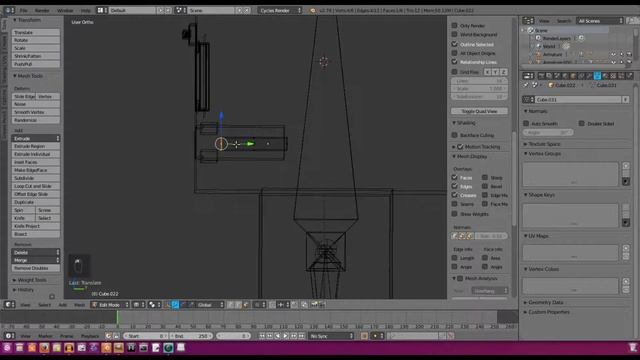
Task: Open the 3D manipulator toggle icon in header
Action: coord(168,305)
